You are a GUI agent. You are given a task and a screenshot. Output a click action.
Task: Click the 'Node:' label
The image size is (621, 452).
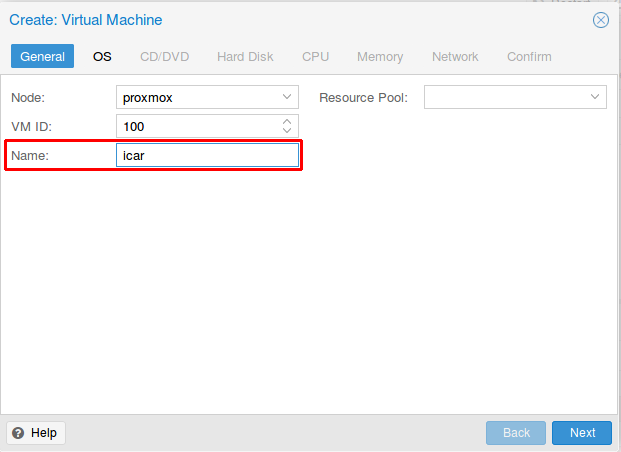pos(28,97)
